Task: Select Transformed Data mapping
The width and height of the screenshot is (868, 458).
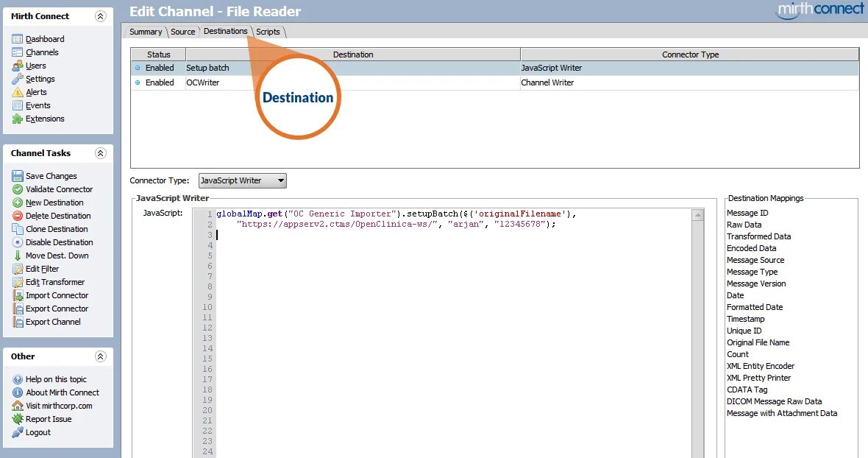Action: (759, 236)
